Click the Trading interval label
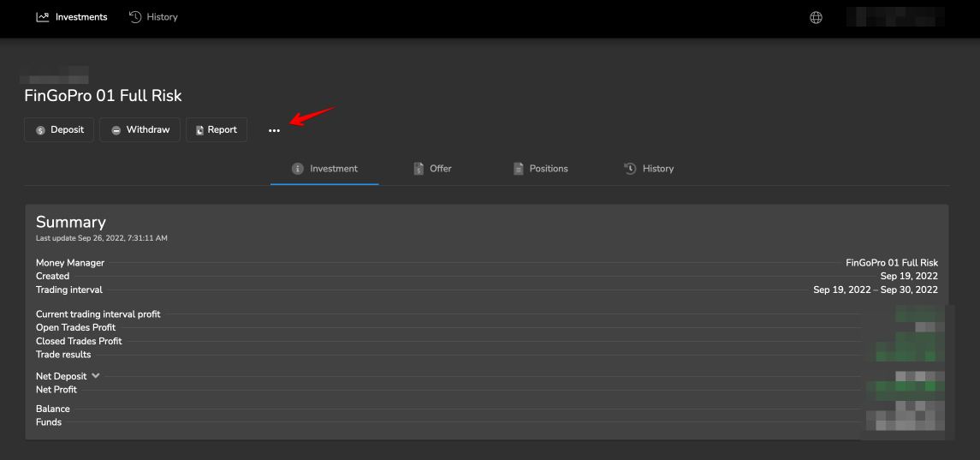 pos(69,290)
